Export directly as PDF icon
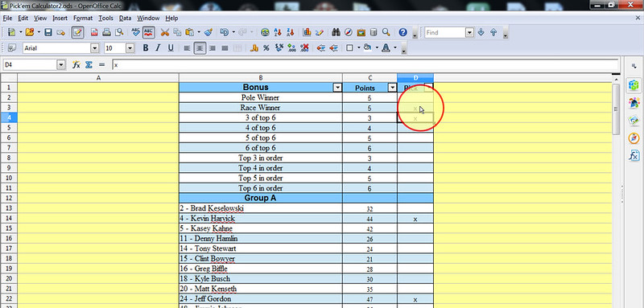 point(94,32)
